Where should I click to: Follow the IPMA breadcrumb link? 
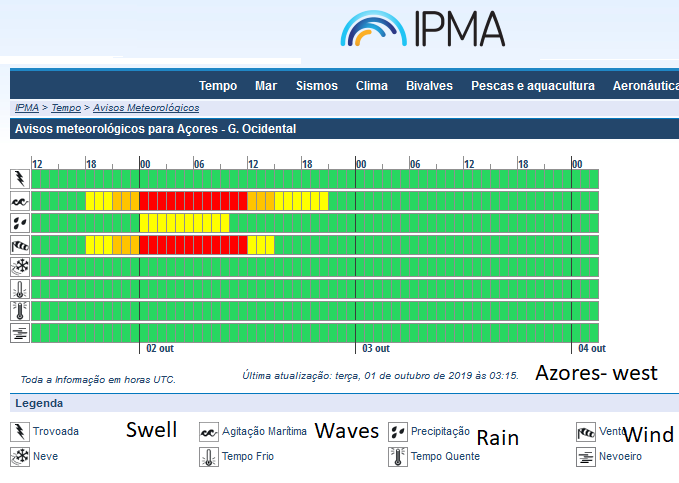point(27,108)
